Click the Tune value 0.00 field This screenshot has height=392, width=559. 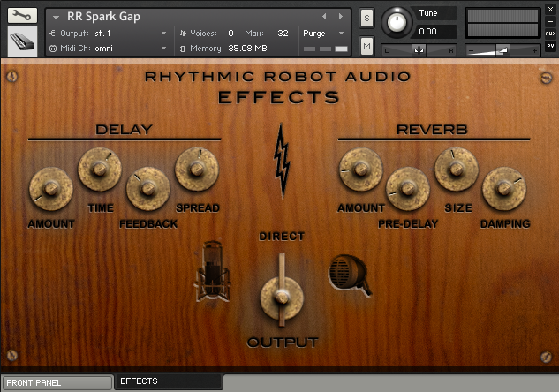434,32
